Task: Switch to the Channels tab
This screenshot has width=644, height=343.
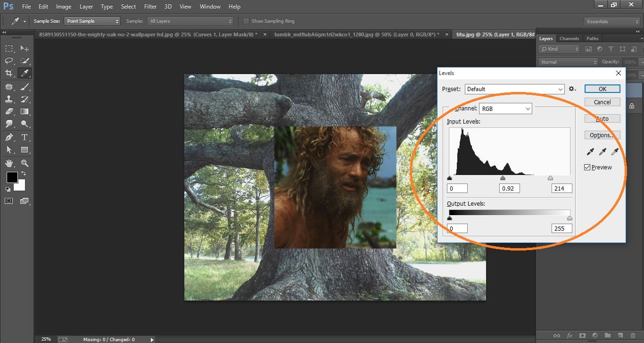Action: [569, 38]
